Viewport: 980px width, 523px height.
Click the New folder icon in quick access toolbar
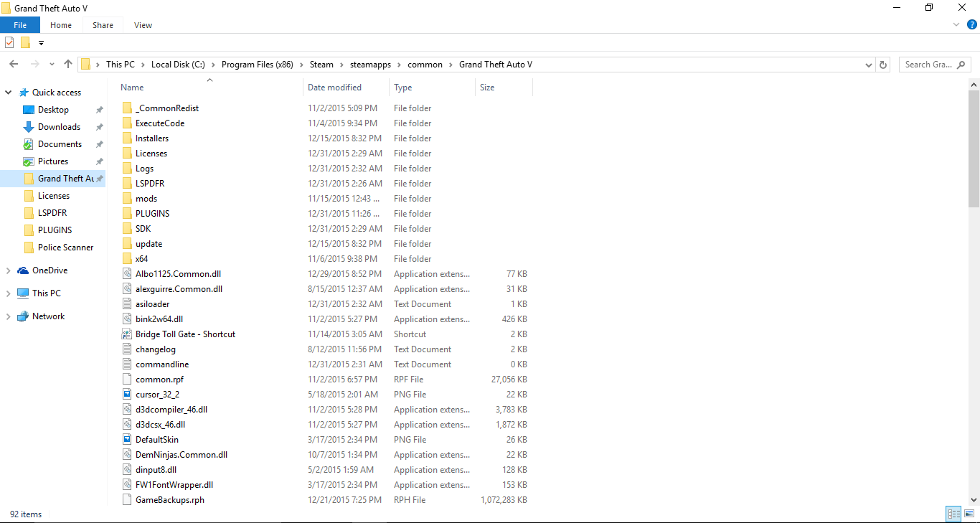pyautogui.click(x=26, y=42)
